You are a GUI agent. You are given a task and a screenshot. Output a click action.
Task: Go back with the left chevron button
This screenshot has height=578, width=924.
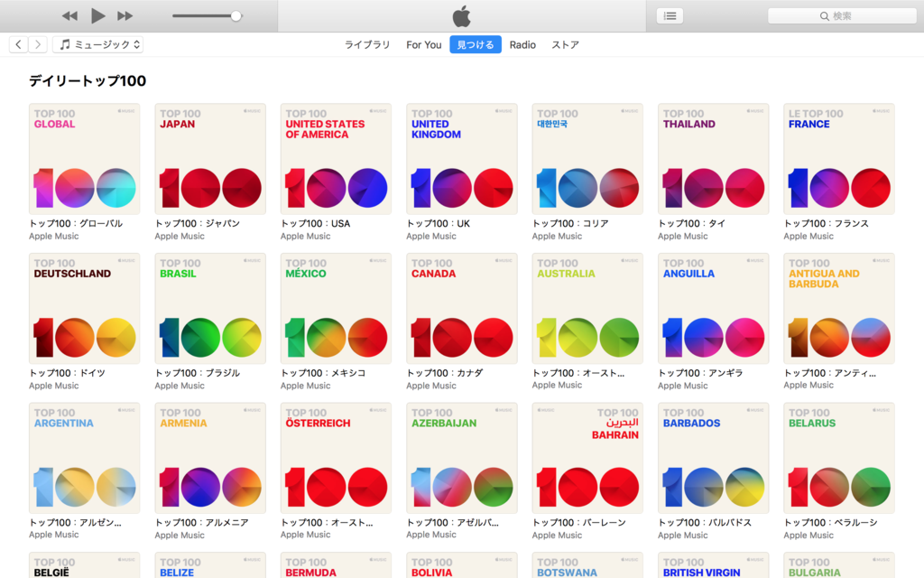[x=19, y=44]
